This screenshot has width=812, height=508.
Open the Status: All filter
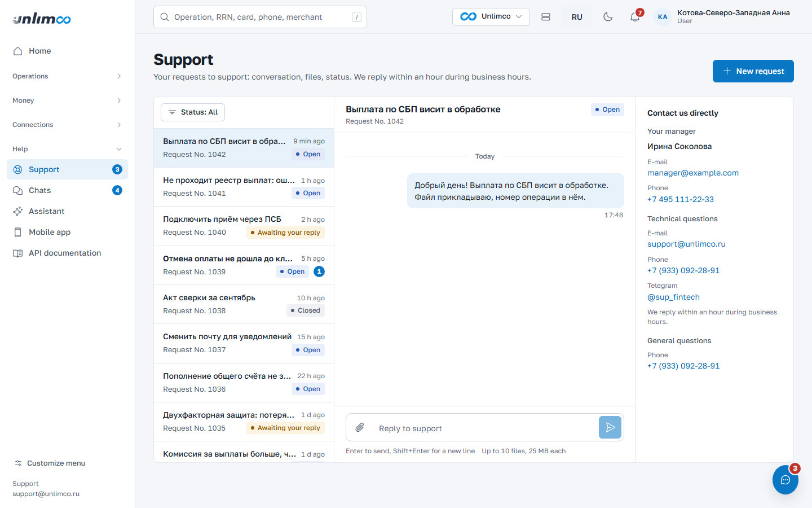[x=193, y=112]
